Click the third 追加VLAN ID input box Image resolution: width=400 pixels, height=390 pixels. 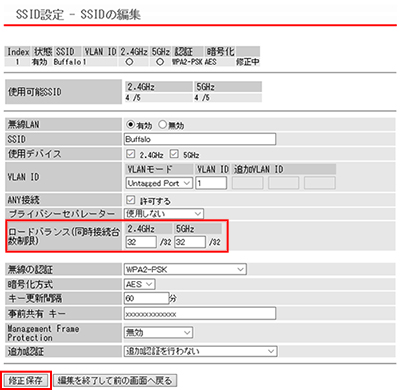(319, 183)
